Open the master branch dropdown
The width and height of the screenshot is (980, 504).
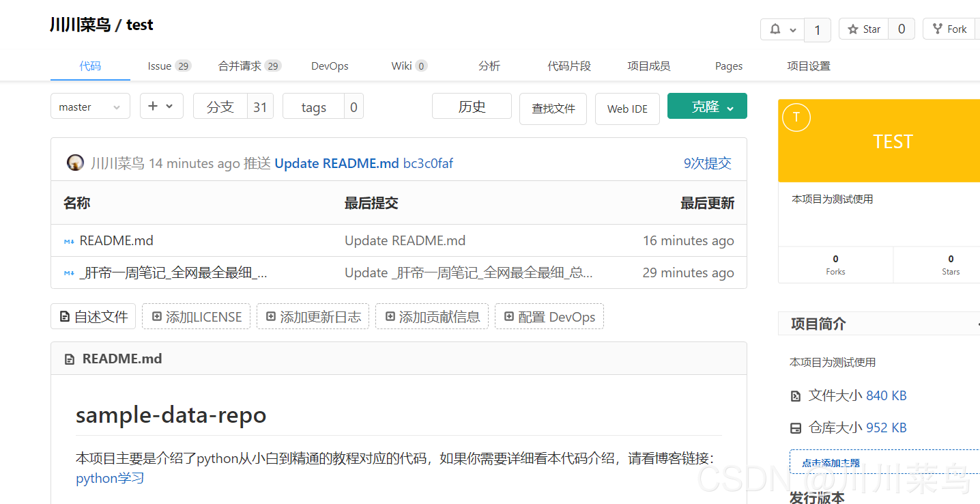tap(90, 107)
